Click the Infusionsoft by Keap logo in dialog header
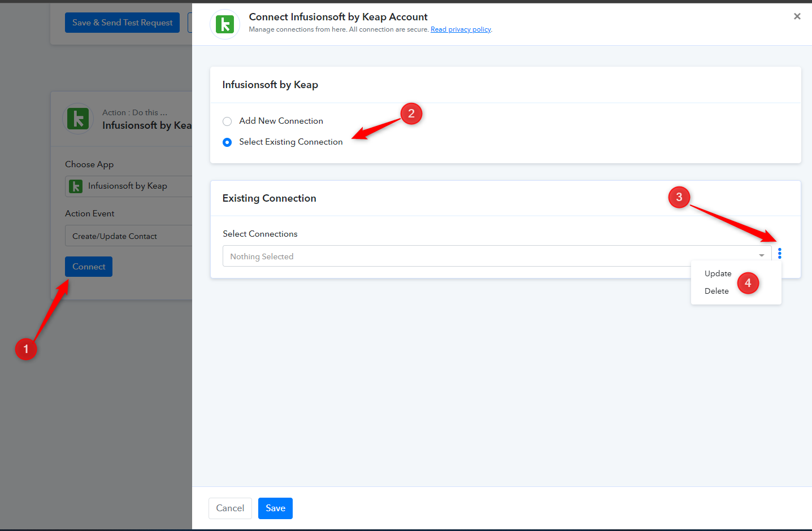Viewport: 812px width, 531px height. point(225,24)
